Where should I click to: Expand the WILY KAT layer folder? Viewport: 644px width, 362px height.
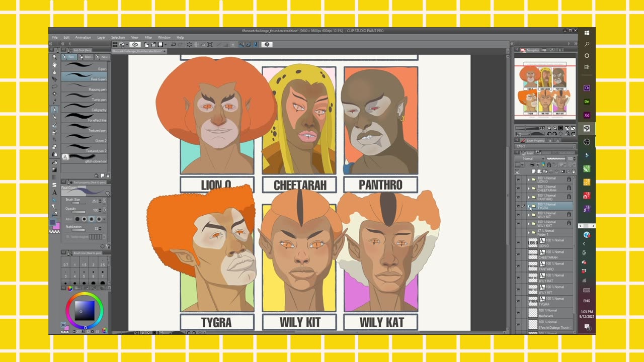click(529, 224)
